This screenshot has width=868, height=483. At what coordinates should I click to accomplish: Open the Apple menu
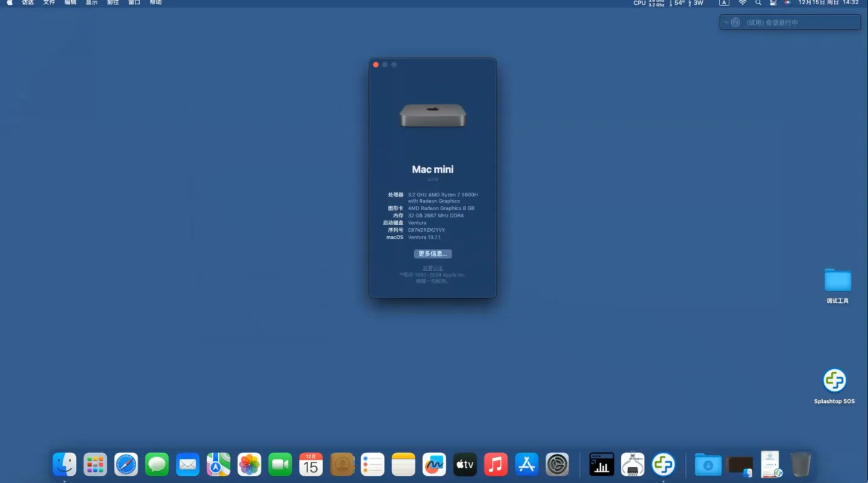click(10, 3)
